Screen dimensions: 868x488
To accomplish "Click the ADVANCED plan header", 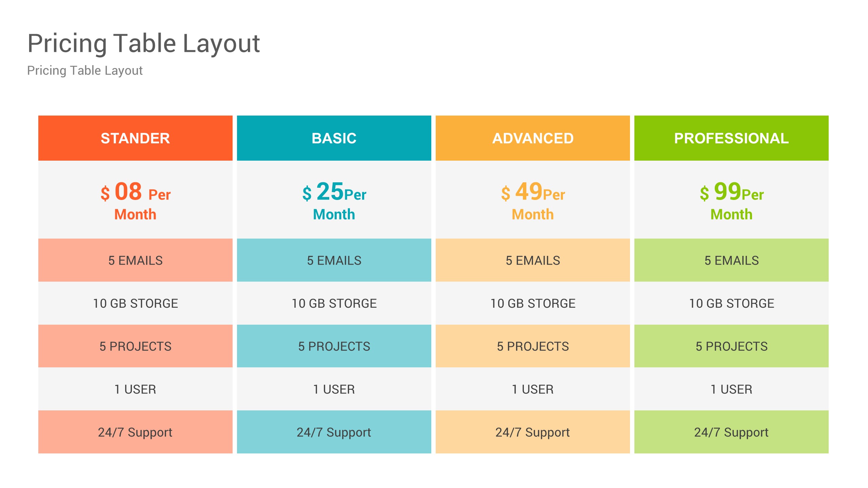I will pos(533,138).
